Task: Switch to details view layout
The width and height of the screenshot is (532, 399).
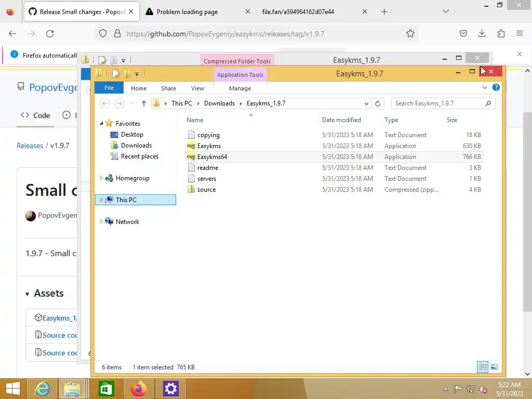Action: click(x=483, y=367)
